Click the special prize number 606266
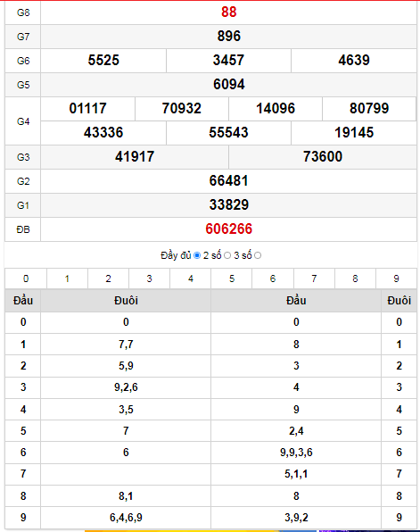 click(229, 229)
